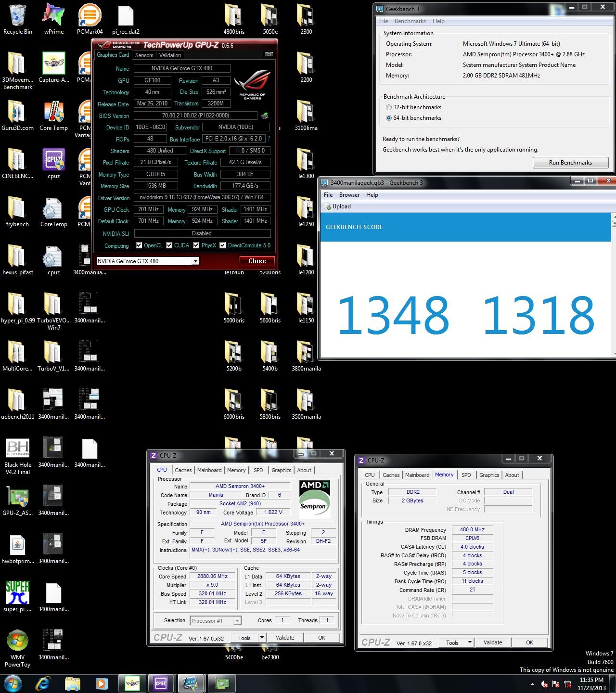Image resolution: width=616 pixels, height=693 pixels.
Task: Click the BIOS save chip icon in GPU-Z
Action: (265, 115)
